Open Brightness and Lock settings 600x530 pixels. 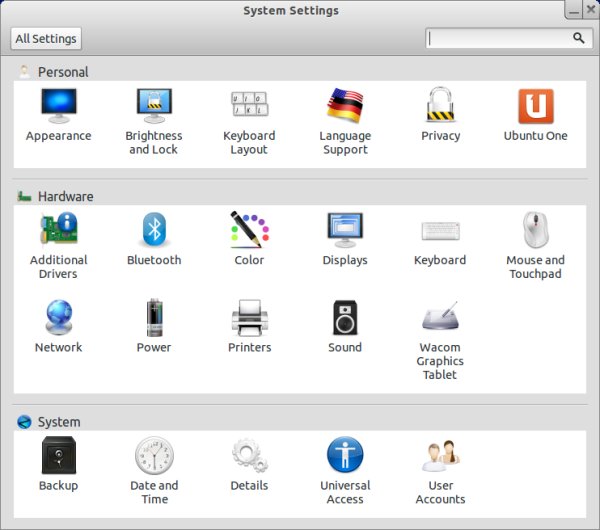pos(154,121)
